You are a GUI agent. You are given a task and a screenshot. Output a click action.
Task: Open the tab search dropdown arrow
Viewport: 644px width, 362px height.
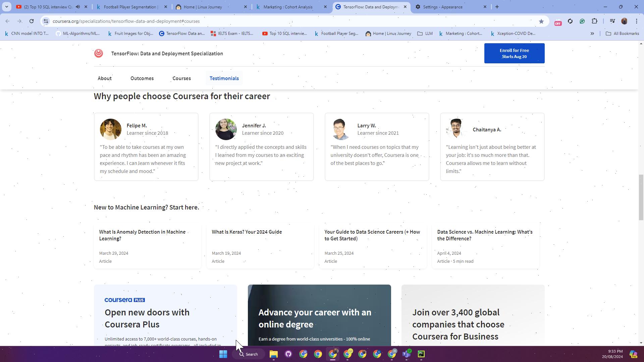pos(6,7)
